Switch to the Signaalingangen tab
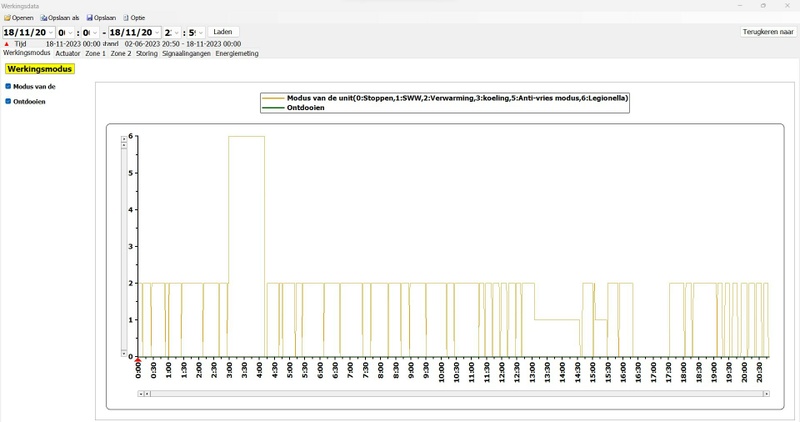 [186, 53]
